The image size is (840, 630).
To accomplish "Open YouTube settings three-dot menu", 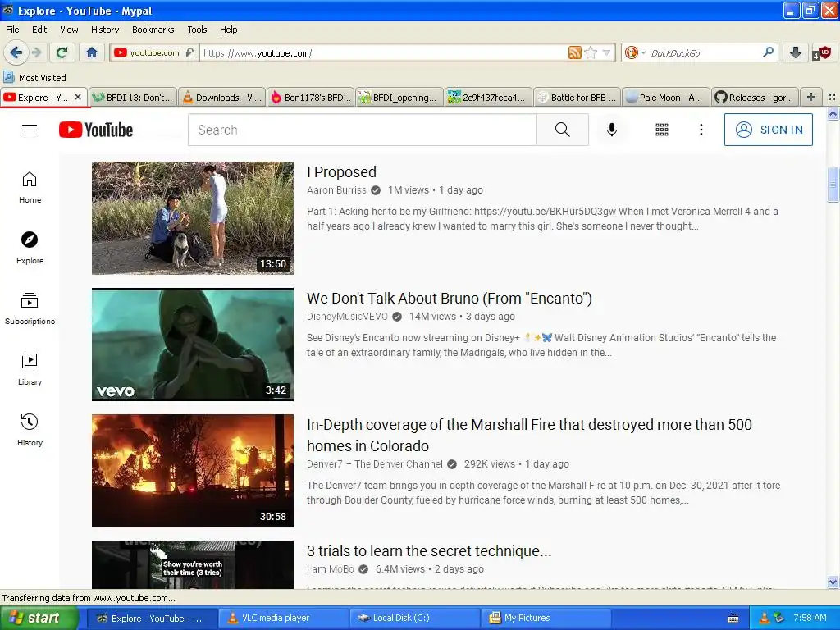I will [701, 130].
